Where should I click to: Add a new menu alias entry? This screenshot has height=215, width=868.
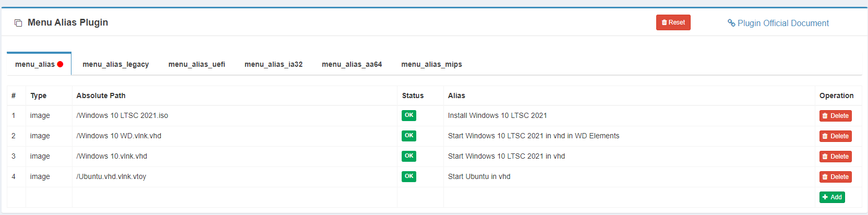click(832, 197)
